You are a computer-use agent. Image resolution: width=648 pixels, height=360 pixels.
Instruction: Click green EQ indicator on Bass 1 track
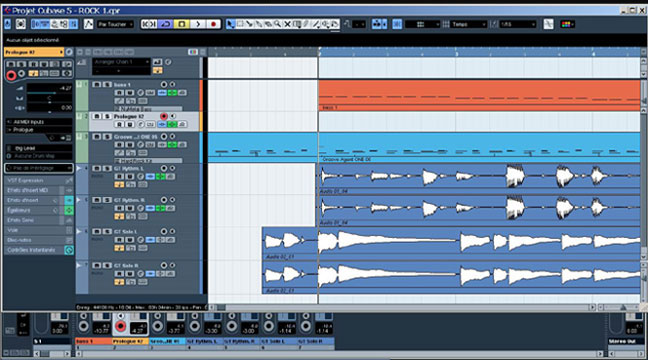point(172,93)
